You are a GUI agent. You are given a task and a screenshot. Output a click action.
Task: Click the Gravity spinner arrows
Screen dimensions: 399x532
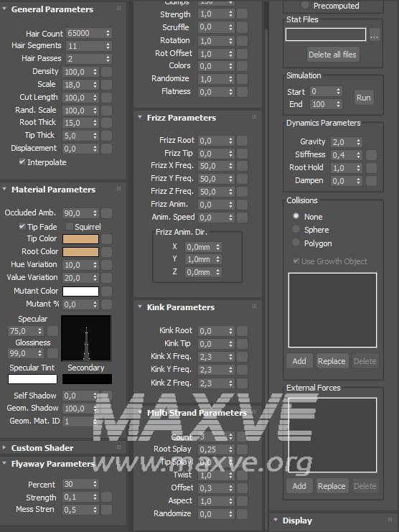pyautogui.click(x=358, y=142)
